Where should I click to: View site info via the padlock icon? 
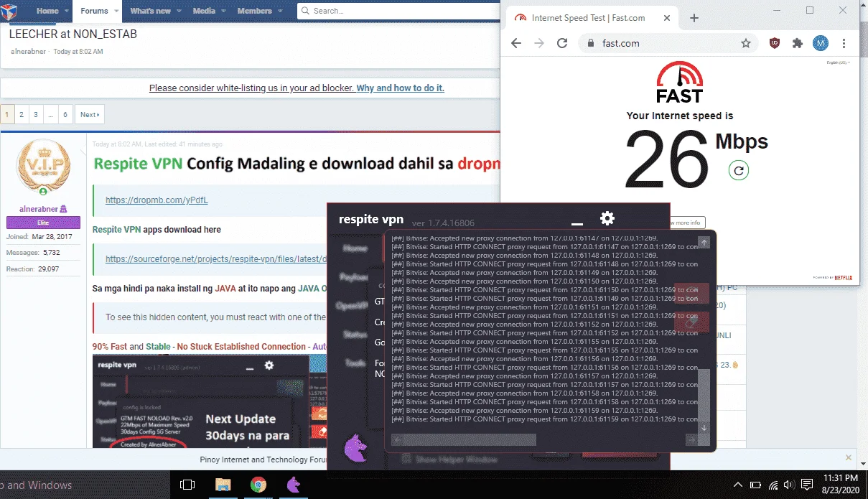(591, 43)
